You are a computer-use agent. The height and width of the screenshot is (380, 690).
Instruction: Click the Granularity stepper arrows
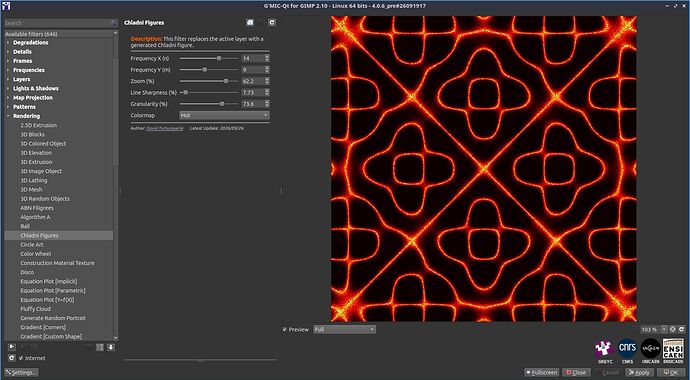pyautogui.click(x=267, y=104)
